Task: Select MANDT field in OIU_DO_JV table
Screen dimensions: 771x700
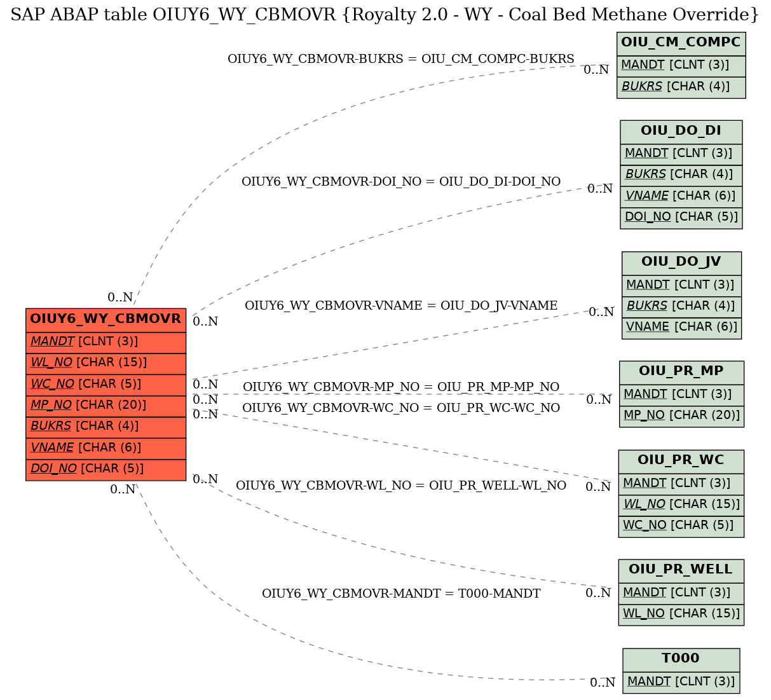Action: tap(681, 285)
